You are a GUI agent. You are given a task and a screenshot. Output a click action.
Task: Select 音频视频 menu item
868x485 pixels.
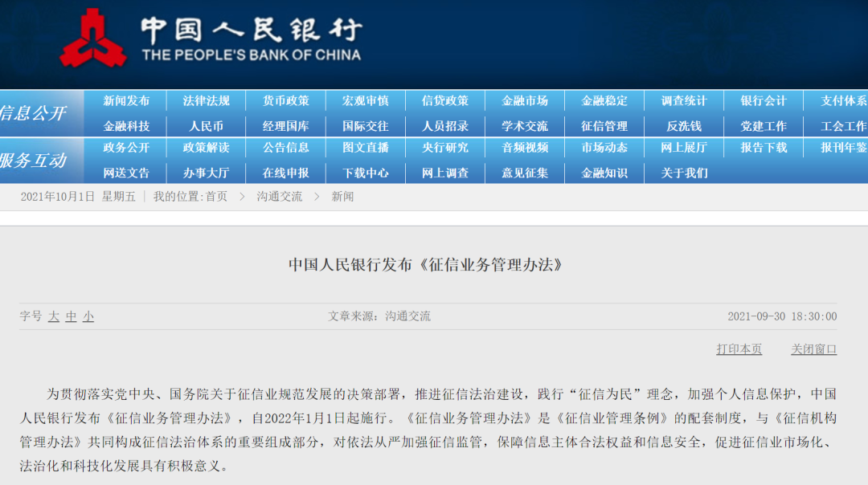525,148
